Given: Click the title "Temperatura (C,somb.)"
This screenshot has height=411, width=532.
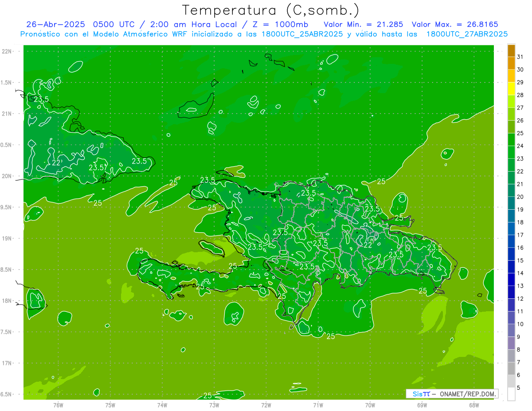Looking at the screenshot, I should 270,10.
